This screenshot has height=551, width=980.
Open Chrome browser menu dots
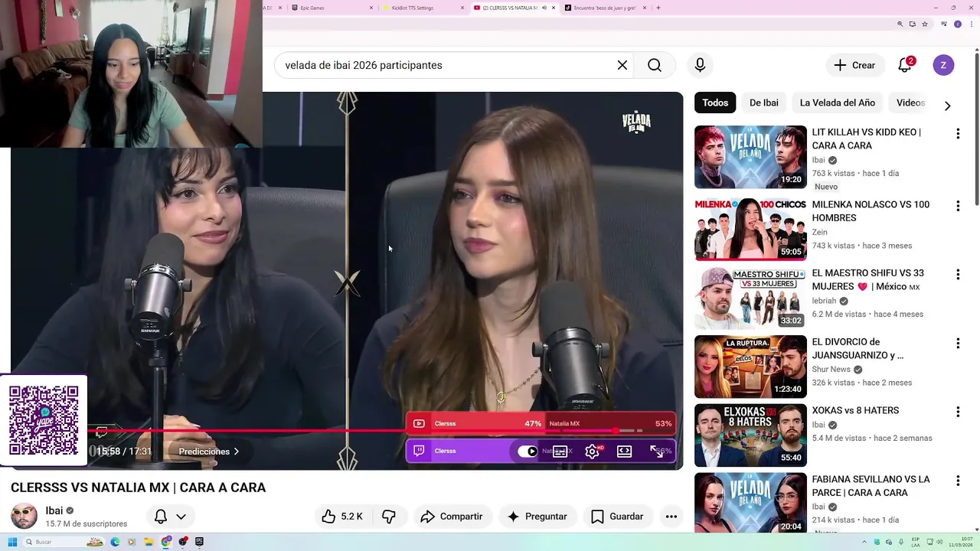click(971, 24)
